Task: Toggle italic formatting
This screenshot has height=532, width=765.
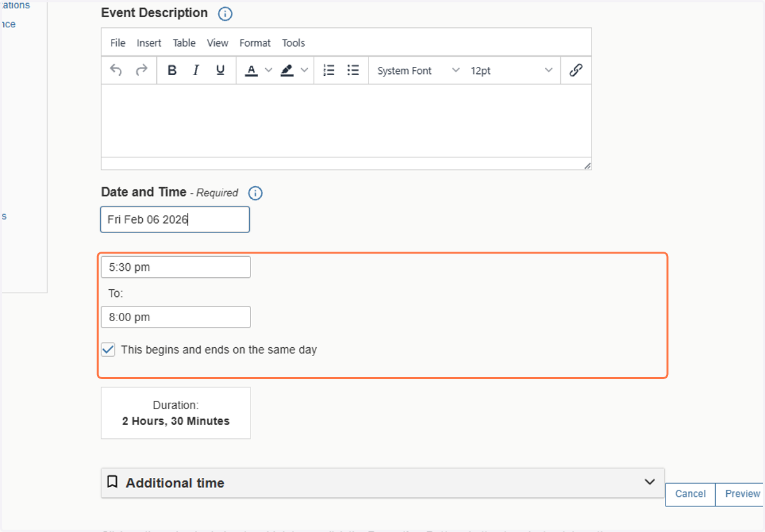Action: coord(196,70)
